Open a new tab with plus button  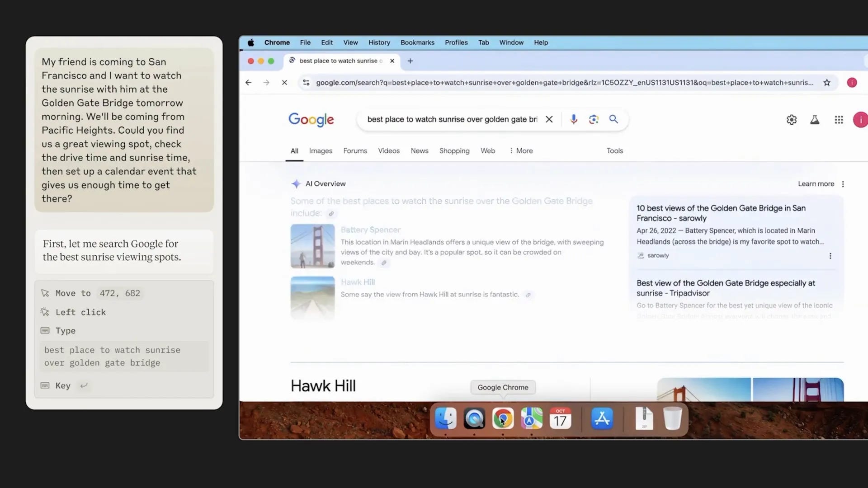[410, 61]
